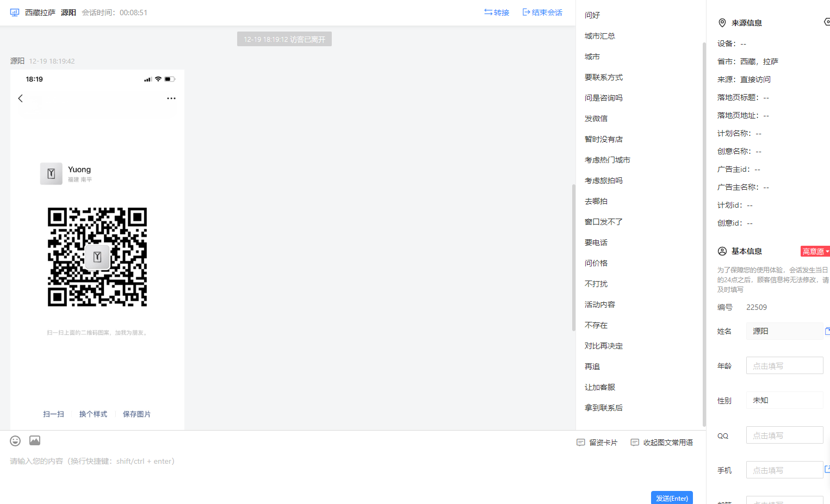Choose the 活动内容 quick reply
Viewport: 830px width, 504px height.
[x=600, y=304]
